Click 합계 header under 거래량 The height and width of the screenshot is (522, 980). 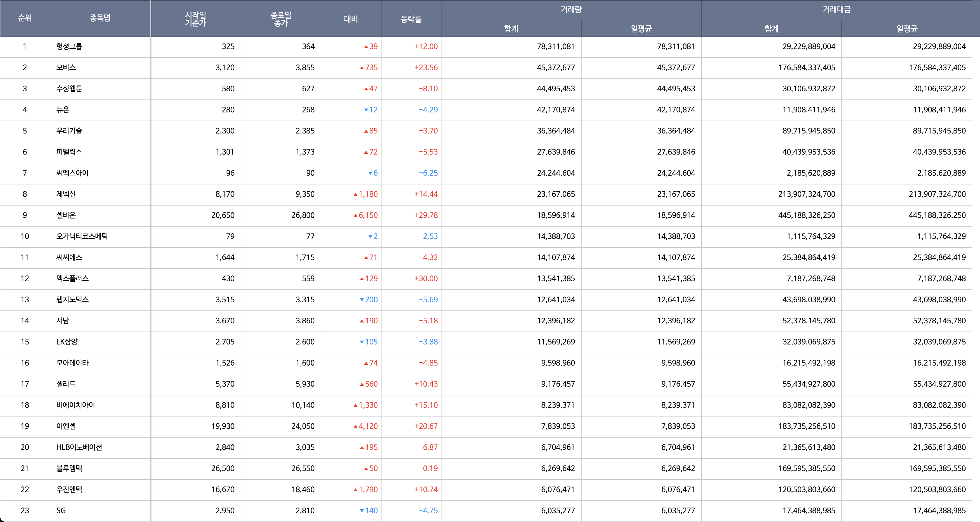pos(511,29)
